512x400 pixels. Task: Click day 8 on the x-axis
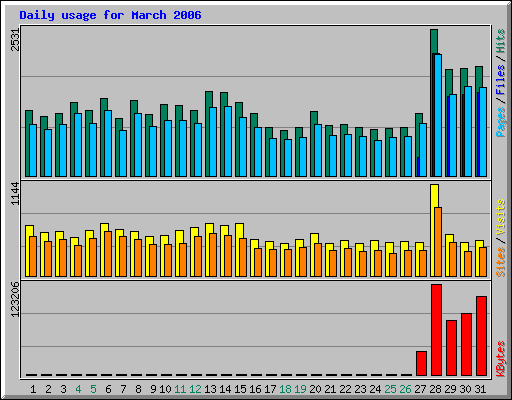[138, 389]
